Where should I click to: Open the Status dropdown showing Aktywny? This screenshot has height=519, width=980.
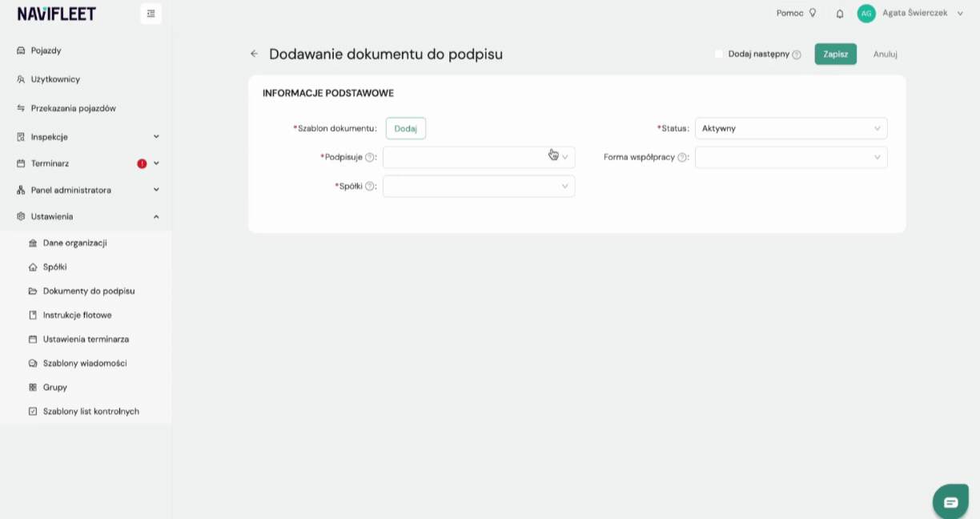[x=791, y=128]
